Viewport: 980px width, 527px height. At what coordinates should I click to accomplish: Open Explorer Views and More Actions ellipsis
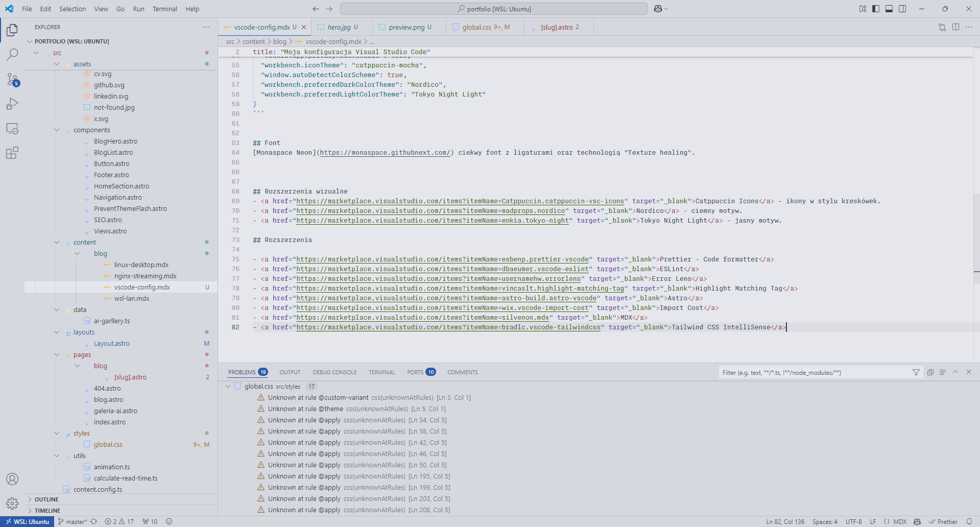[206, 27]
